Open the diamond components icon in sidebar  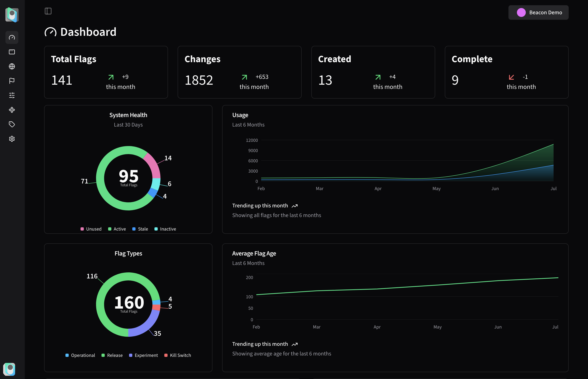click(x=12, y=110)
